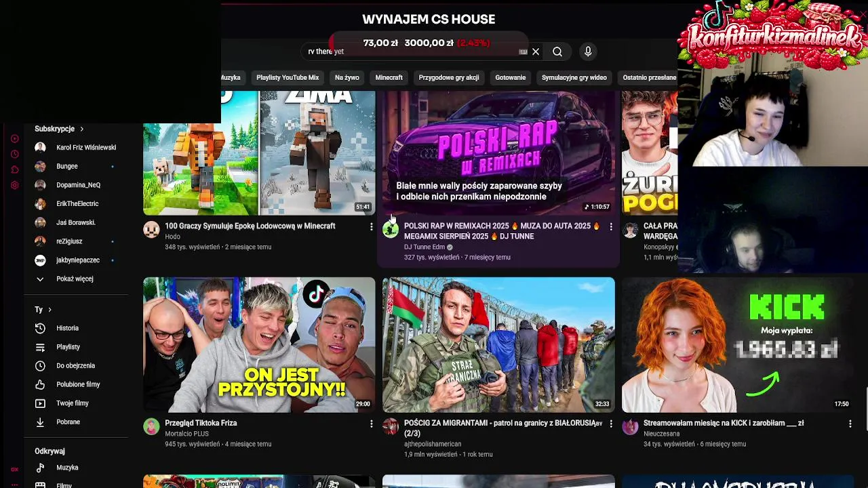
Task: Click Nieuczesana channel avatar
Action: [x=630, y=426]
